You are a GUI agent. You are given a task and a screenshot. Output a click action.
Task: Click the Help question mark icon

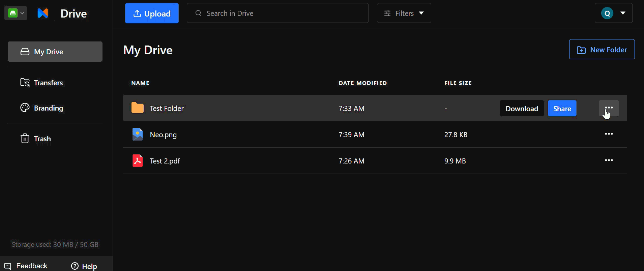pos(75,266)
